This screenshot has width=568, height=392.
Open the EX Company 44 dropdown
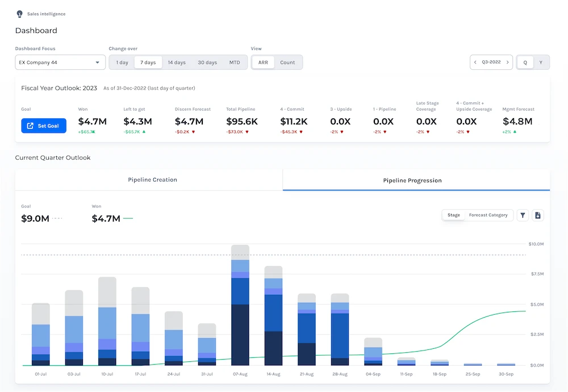click(x=60, y=62)
